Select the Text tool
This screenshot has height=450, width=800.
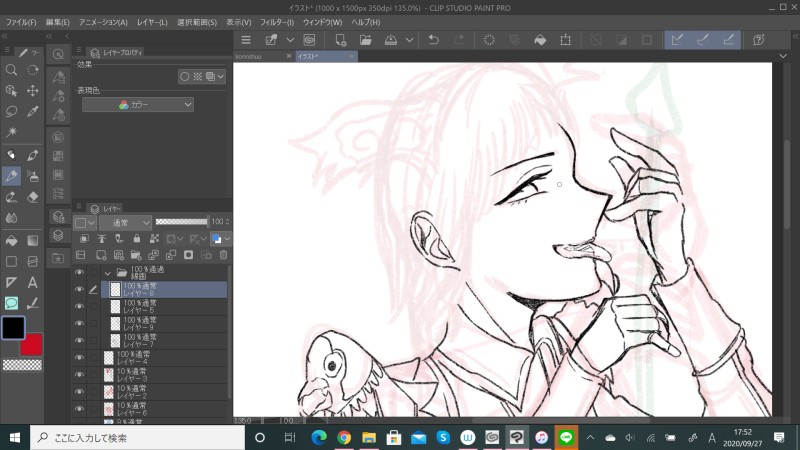pyautogui.click(x=33, y=282)
